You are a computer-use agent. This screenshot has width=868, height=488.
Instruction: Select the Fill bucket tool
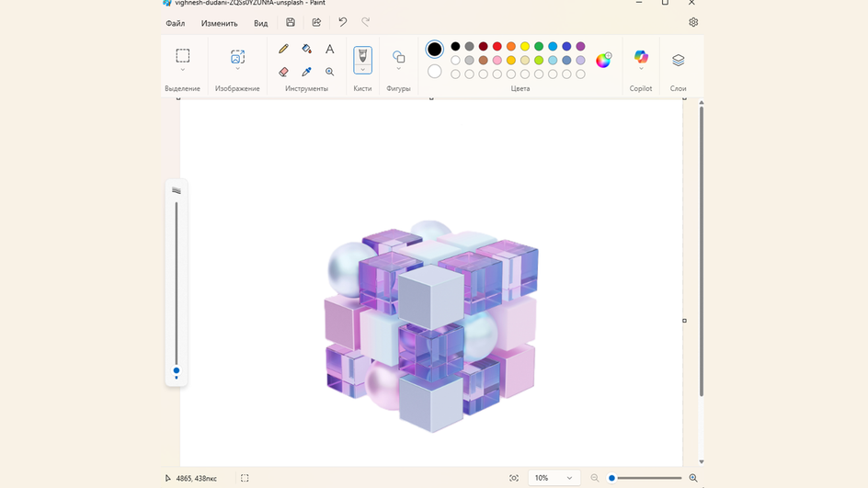[307, 49]
